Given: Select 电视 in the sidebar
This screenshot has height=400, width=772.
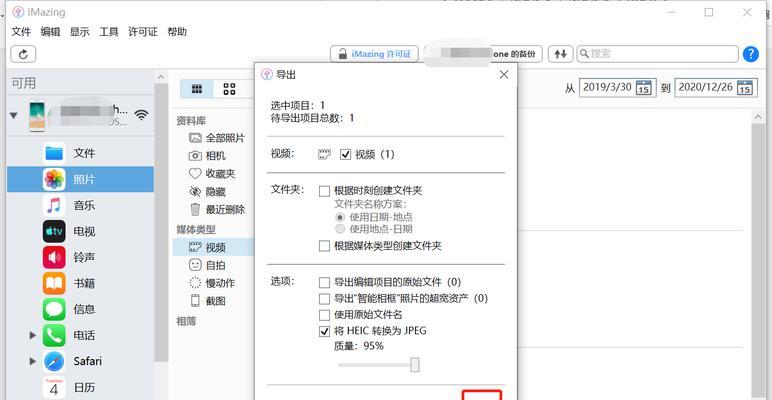Looking at the screenshot, I should (80, 232).
